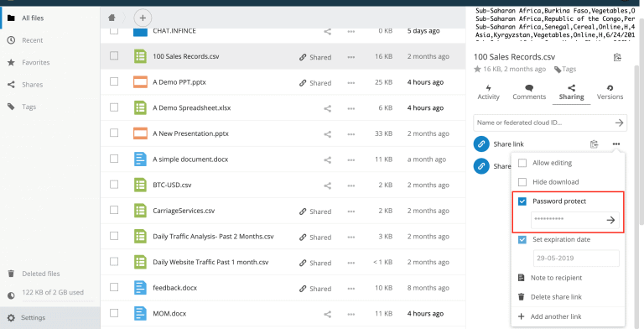Screen dimensions: 644x329
Task: Switch to the Activity tab
Action: (488, 92)
